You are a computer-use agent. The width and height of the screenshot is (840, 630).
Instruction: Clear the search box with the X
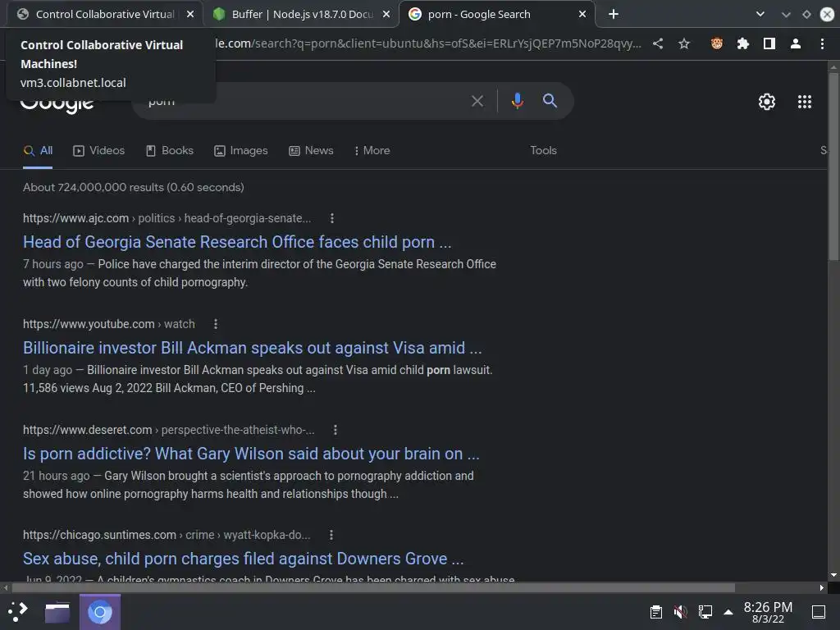pyautogui.click(x=477, y=101)
